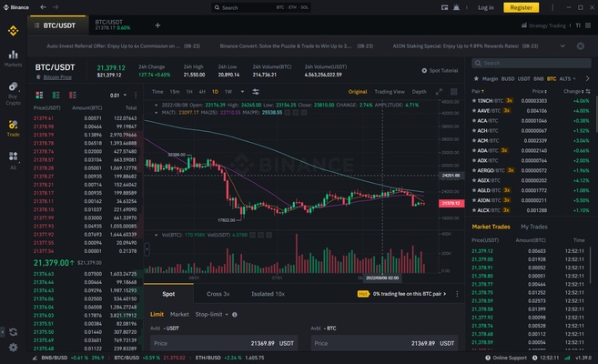
Task: Collapse the order book side handle
Action: click(x=147, y=249)
